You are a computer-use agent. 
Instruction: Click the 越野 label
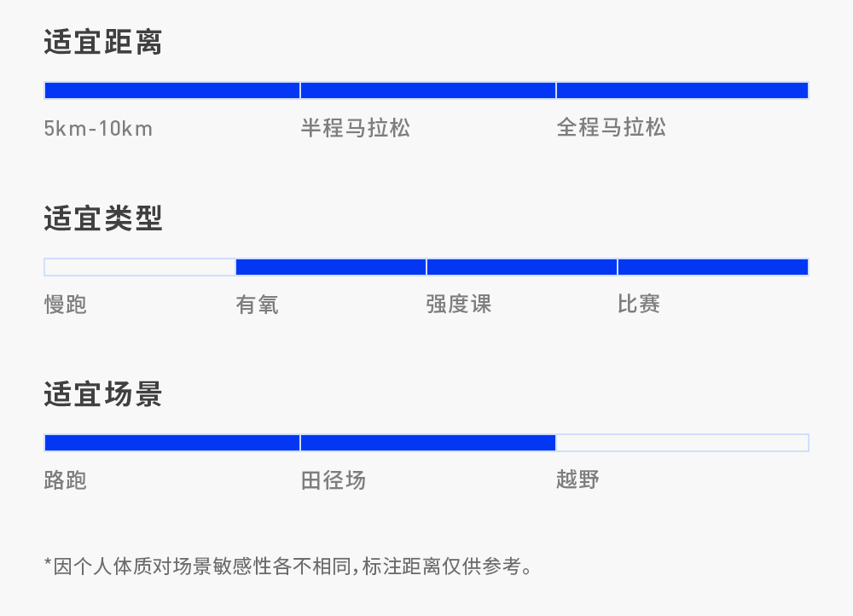point(577,480)
